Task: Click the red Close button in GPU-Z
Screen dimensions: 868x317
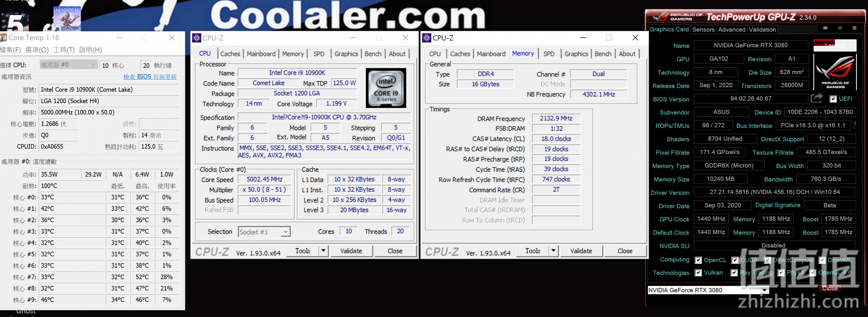Action: tap(830, 288)
